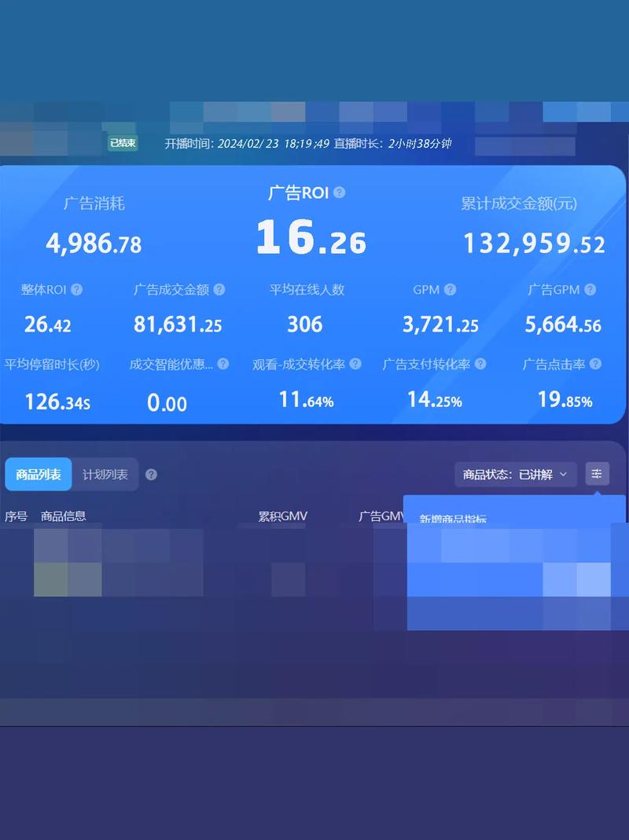Click the 广告支付转化率 value 14.25%
629x840 pixels.
434,400
